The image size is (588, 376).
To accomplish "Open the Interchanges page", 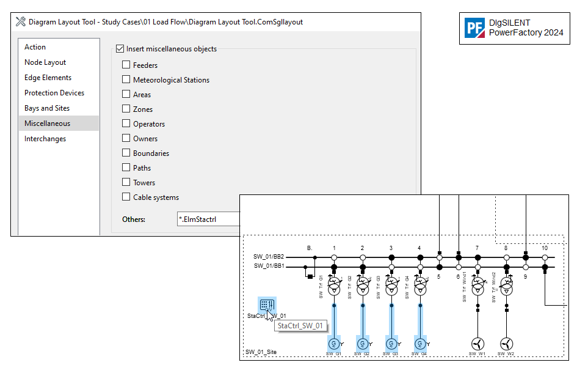I will coord(45,138).
